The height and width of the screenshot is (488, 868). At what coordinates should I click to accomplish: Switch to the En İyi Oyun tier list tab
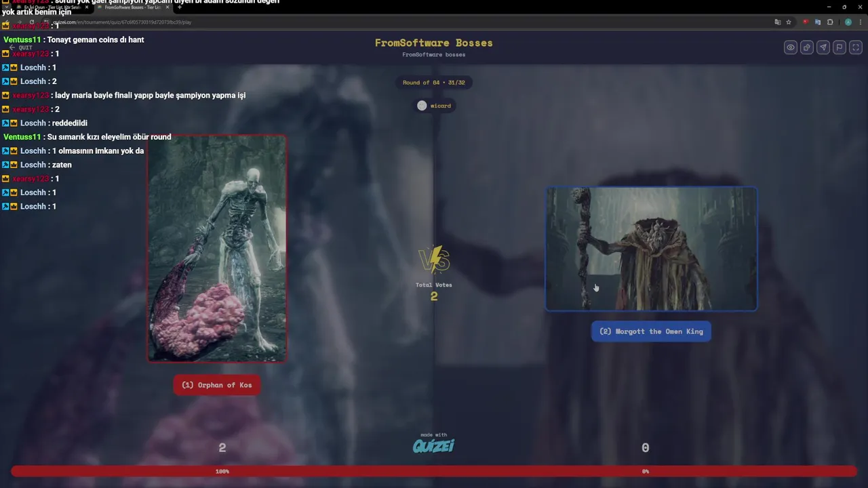[52, 7]
